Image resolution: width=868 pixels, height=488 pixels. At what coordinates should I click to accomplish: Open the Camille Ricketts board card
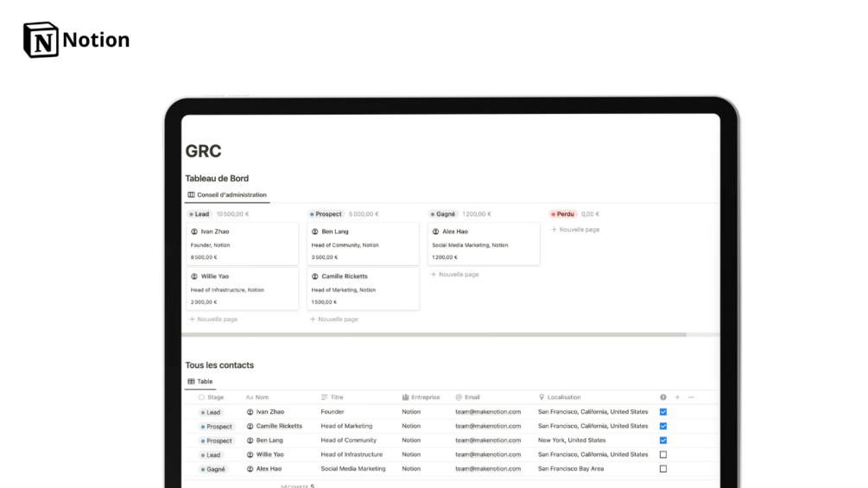click(x=363, y=288)
